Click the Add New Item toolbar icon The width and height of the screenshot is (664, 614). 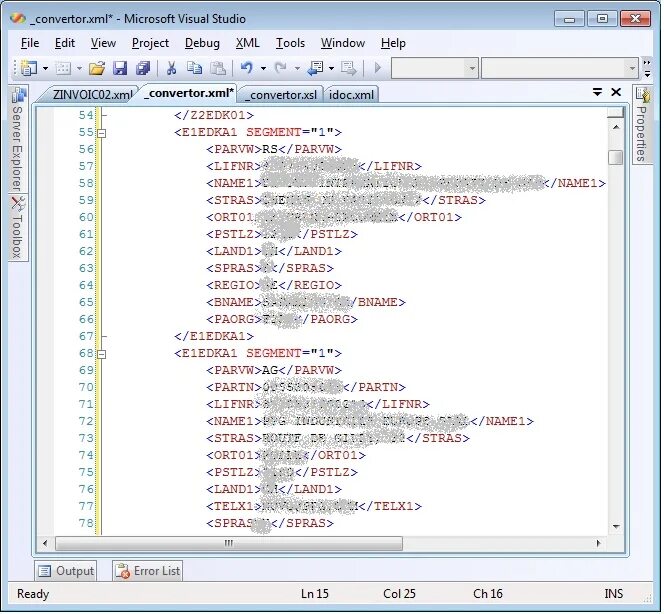63,68
